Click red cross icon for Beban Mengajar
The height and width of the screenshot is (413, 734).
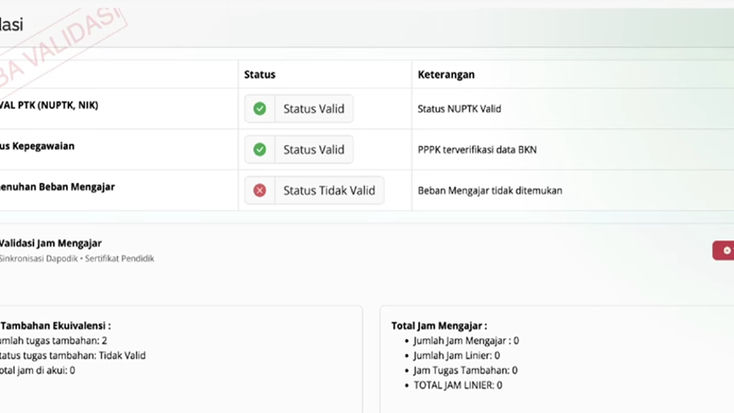pos(260,191)
